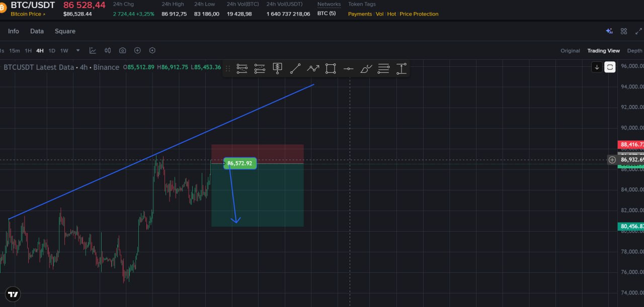This screenshot has height=307, width=644.
Task: Click the 24h change +3,25% value
Action: 145,14
